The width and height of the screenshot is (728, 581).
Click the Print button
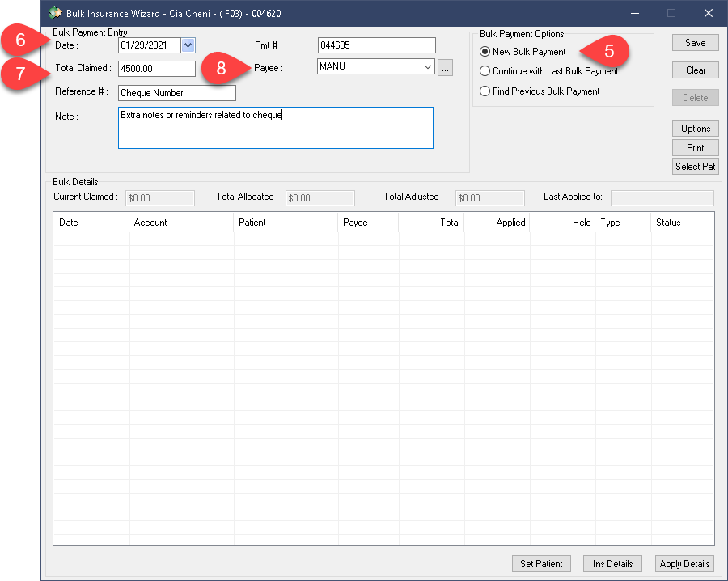click(x=695, y=148)
